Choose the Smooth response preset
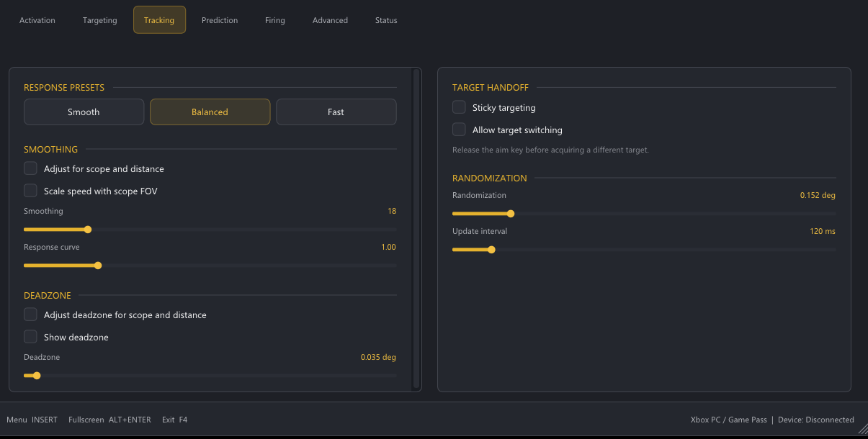This screenshot has height=439, width=868. point(84,112)
